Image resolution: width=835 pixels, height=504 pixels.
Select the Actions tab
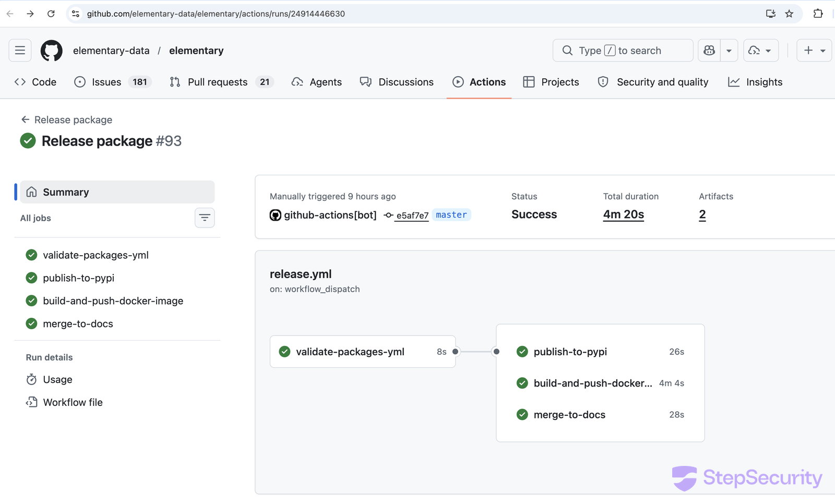pyautogui.click(x=479, y=82)
